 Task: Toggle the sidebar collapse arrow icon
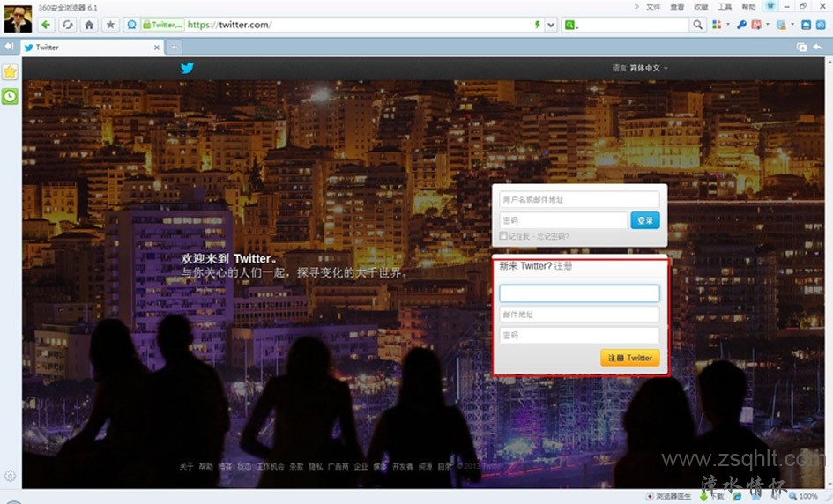[9, 46]
